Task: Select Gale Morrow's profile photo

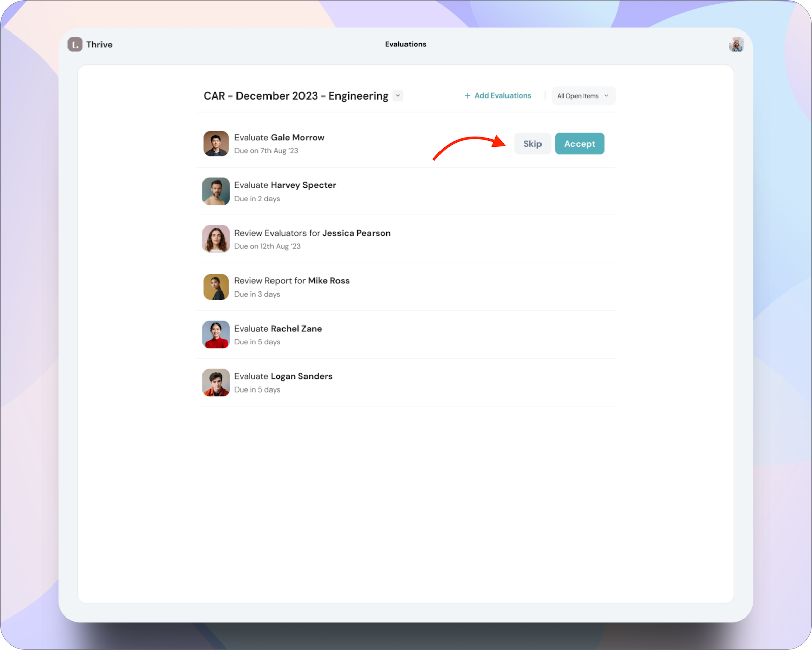Action: tap(216, 144)
